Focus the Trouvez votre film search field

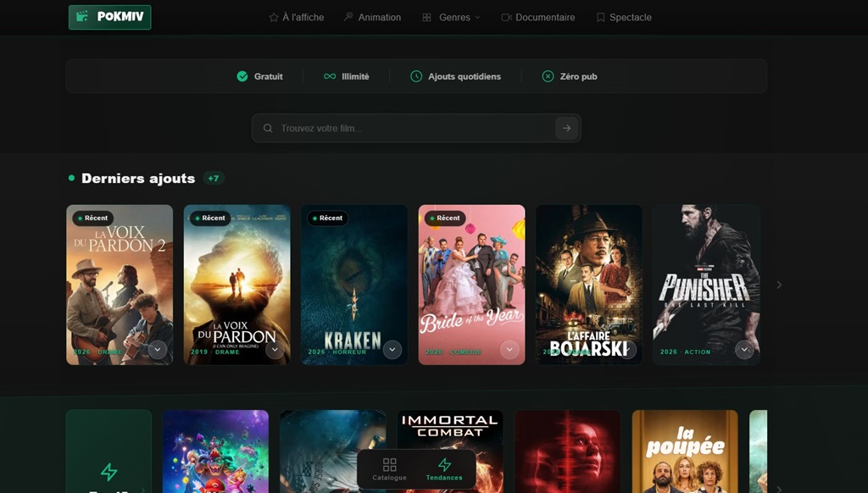(x=416, y=129)
